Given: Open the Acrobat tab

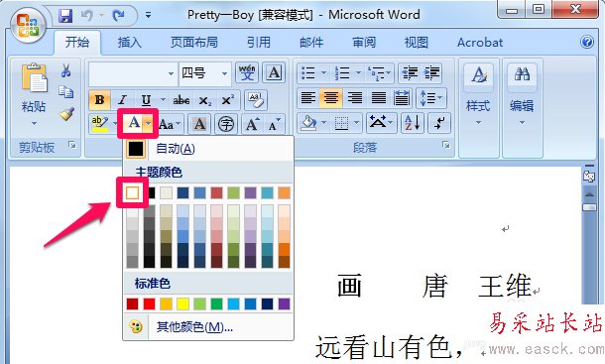Looking at the screenshot, I should point(480,42).
